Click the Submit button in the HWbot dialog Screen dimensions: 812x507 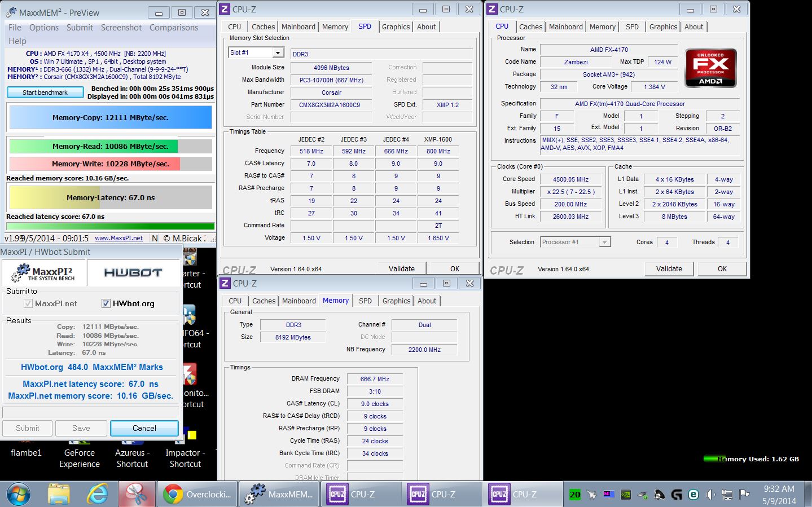pos(27,428)
